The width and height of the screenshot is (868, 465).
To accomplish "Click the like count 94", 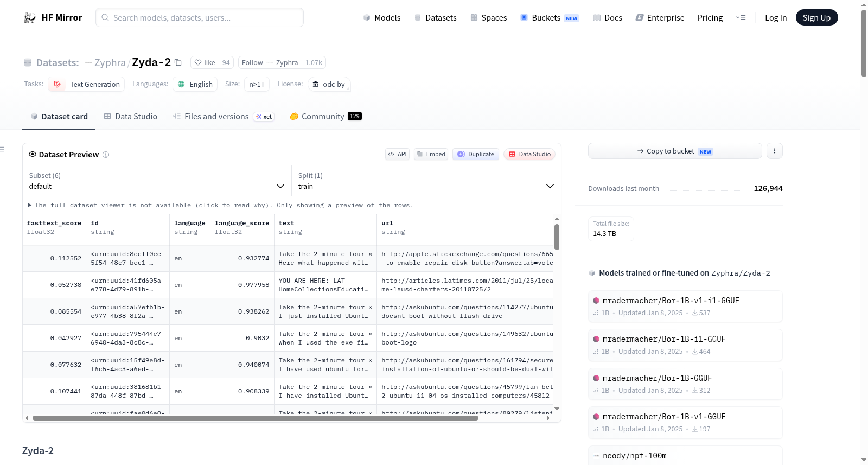I will (x=226, y=62).
